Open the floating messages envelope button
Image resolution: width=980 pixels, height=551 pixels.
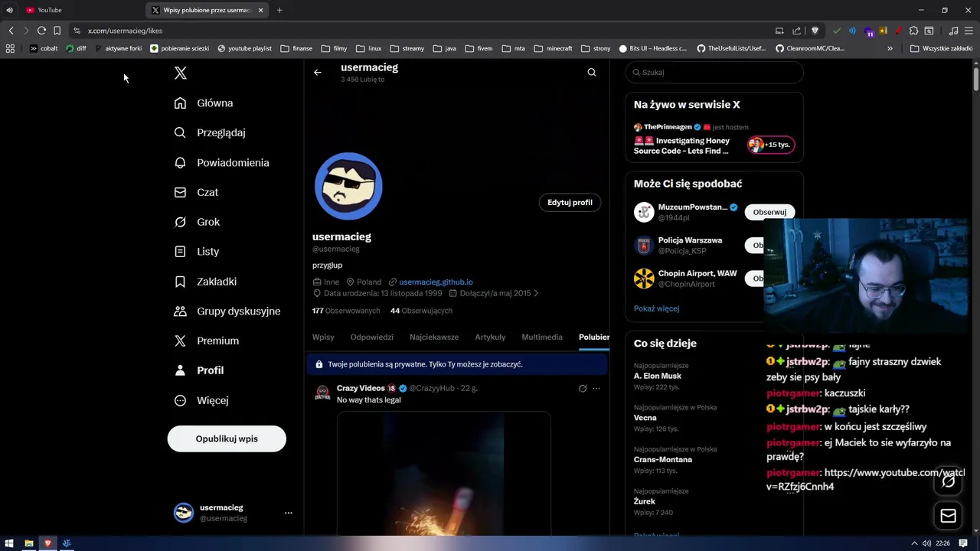tap(948, 516)
